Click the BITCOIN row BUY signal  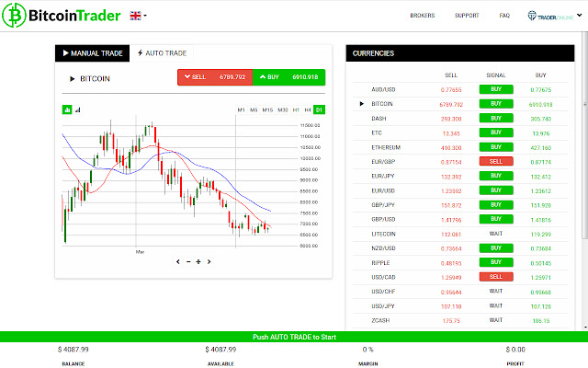click(x=496, y=104)
